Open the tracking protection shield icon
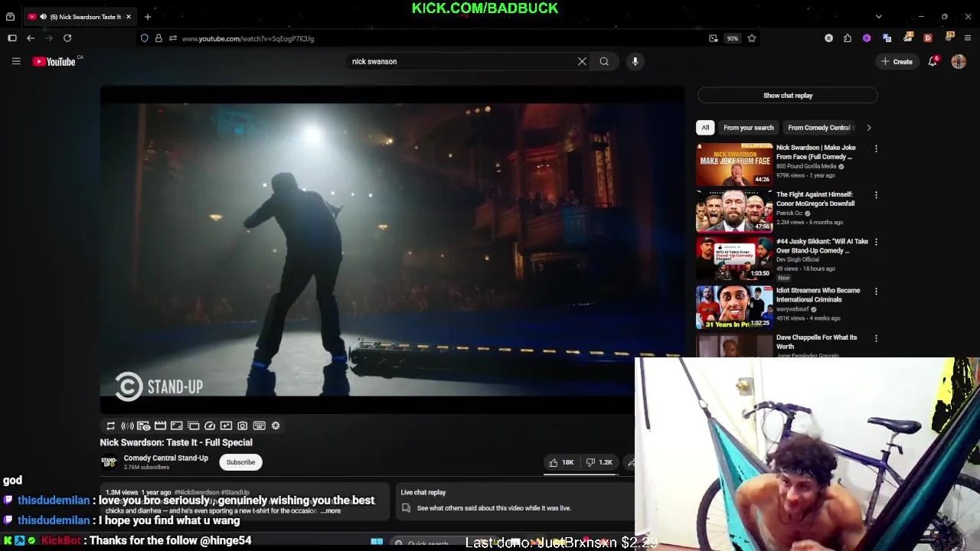The width and height of the screenshot is (980, 551). [x=144, y=38]
